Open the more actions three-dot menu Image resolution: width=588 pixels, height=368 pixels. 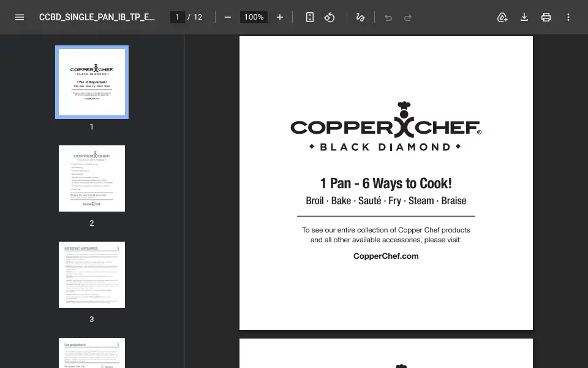pos(568,17)
